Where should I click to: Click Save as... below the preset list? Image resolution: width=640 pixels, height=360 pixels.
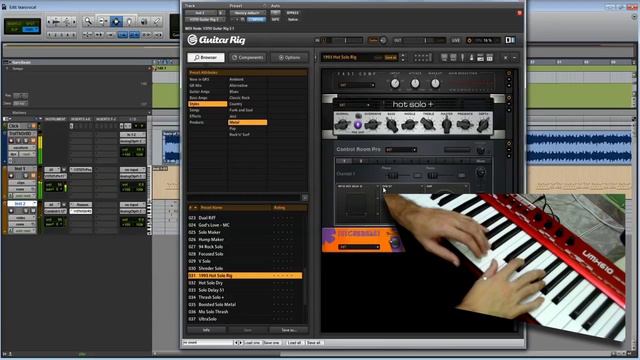pos(289,330)
